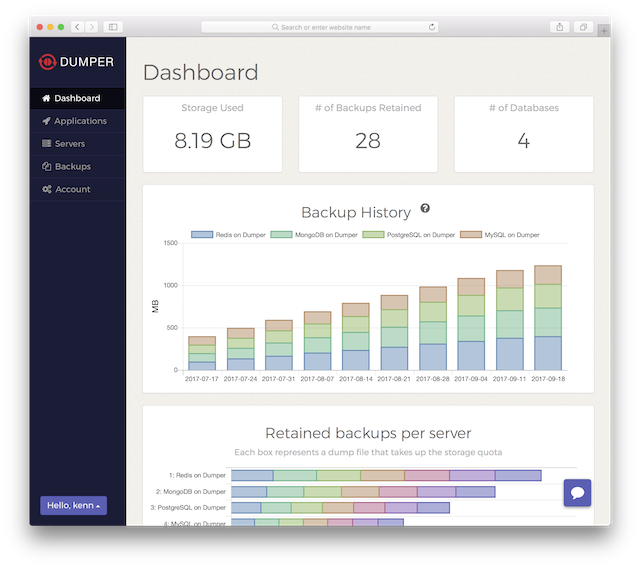Toggle MySQL on Dumper legend series
Screen dimensions: 640x568
click(500, 235)
